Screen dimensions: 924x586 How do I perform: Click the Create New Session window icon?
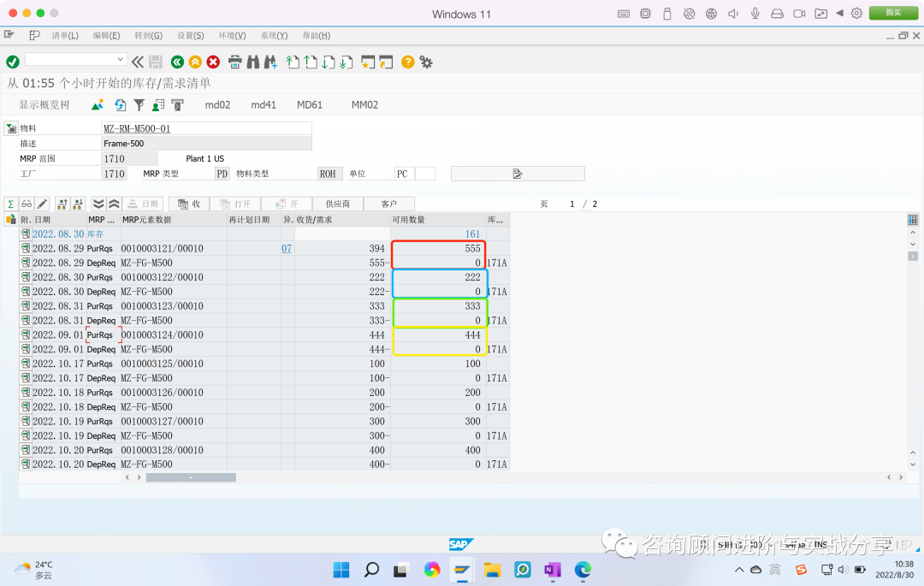[x=368, y=62]
